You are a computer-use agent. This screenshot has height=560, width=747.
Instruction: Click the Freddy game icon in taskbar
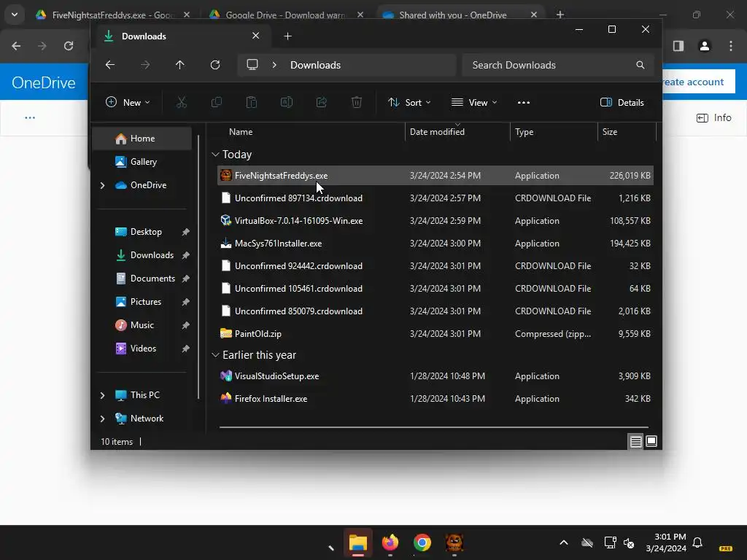(454, 542)
